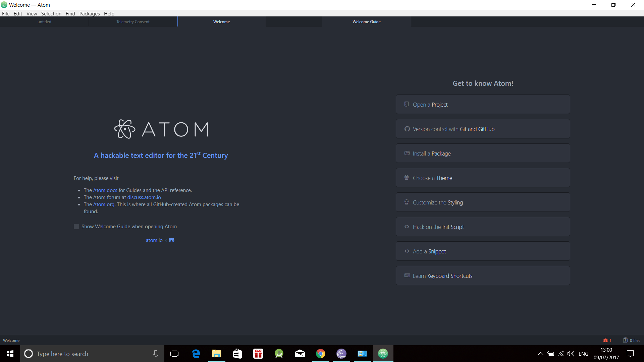The height and width of the screenshot is (362, 644).
Task: Switch to the Telemetry Consent tab
Action: click(x=133, y=22)
